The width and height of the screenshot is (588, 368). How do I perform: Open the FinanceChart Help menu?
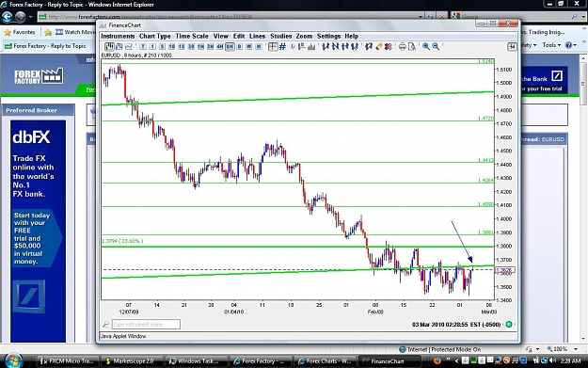coord(351,36)
